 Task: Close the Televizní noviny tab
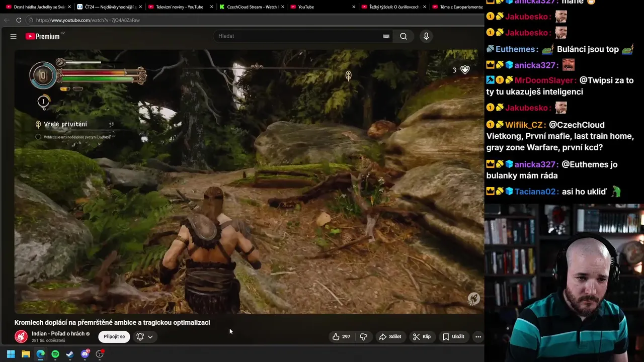tap(211, 7)
